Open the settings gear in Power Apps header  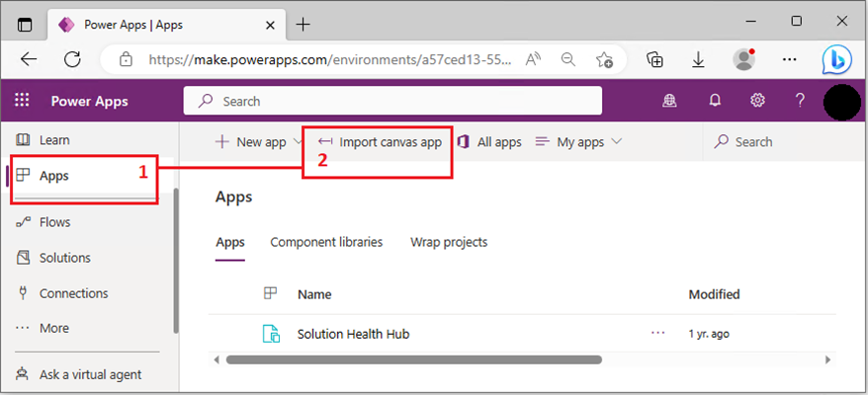click(757, 100)
